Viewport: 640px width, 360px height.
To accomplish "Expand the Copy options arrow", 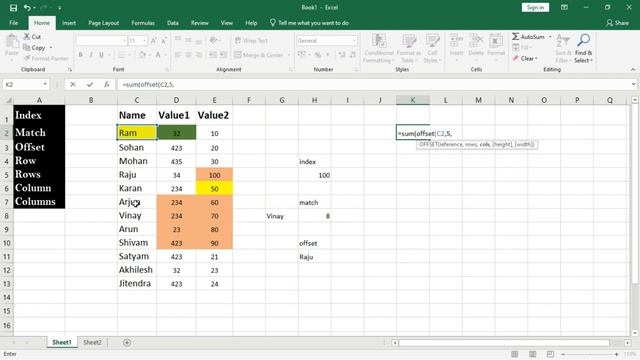I will 51,48.
